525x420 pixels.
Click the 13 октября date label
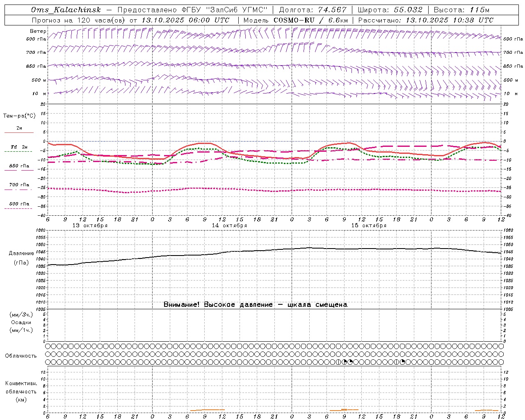[90, 226]
